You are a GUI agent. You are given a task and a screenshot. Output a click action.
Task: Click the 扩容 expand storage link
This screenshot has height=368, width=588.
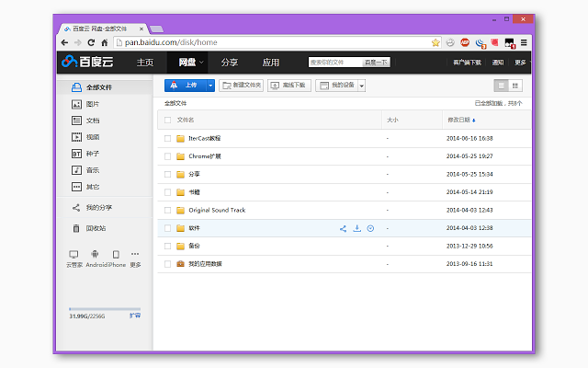[135, 316]
